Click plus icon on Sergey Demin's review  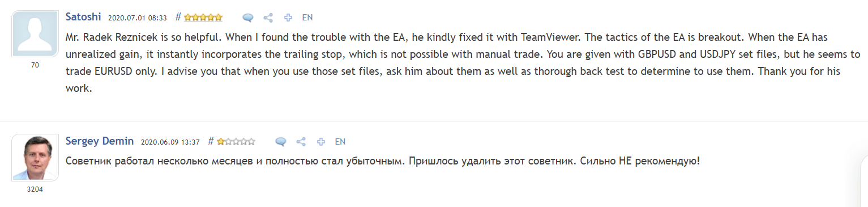pos(320,142)
